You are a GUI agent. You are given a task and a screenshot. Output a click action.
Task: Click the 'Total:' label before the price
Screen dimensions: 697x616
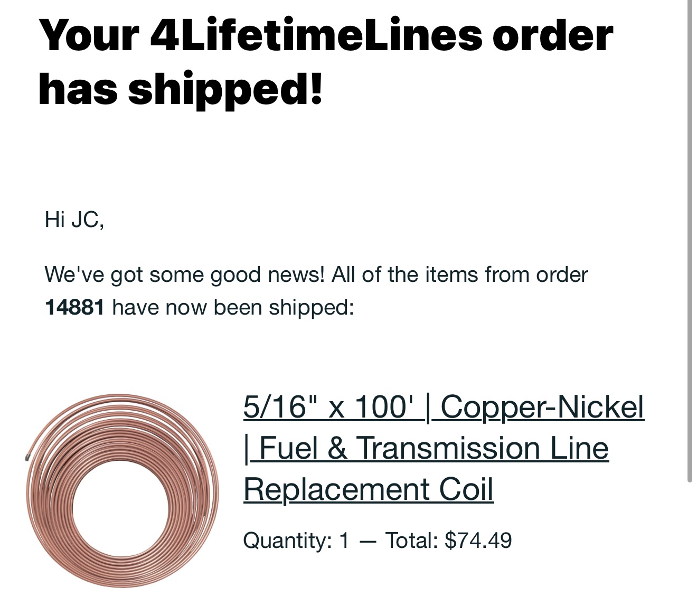click(x=411, y=541)
